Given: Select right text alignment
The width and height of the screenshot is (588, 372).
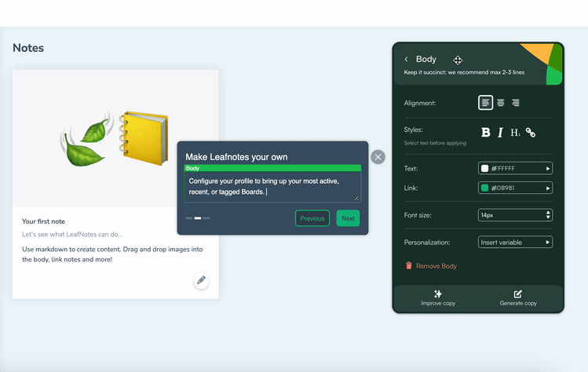Looking at the screenshot, I should pos(516,102).
